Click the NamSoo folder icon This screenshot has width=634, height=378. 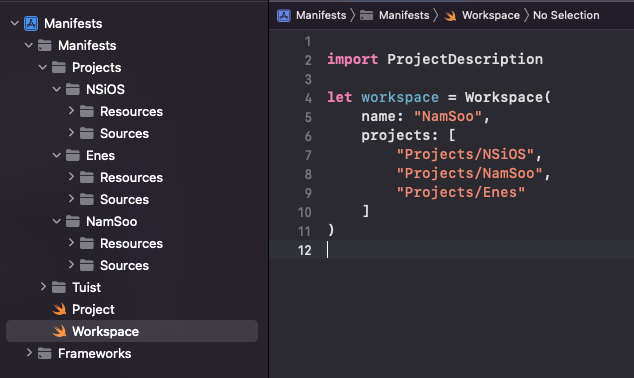(73, 221)
